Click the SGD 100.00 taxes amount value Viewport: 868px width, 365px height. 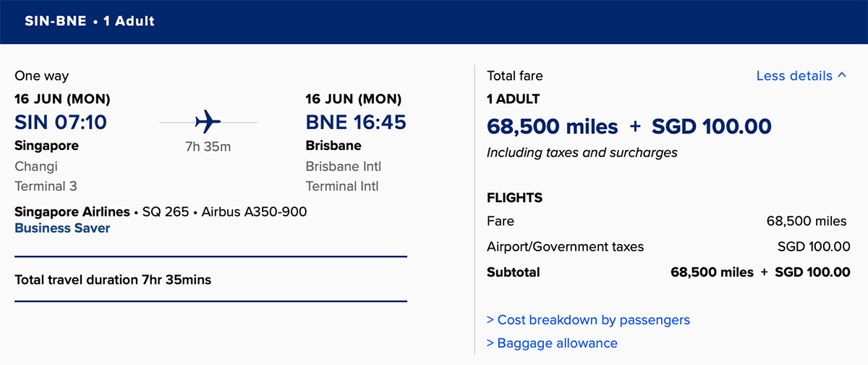tap(814, 246)
